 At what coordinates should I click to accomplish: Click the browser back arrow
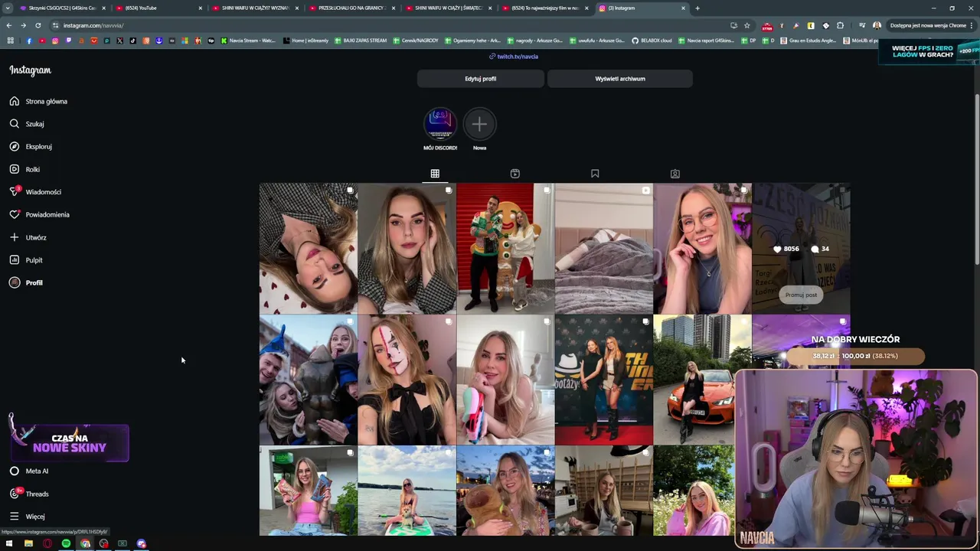[9, 25]
